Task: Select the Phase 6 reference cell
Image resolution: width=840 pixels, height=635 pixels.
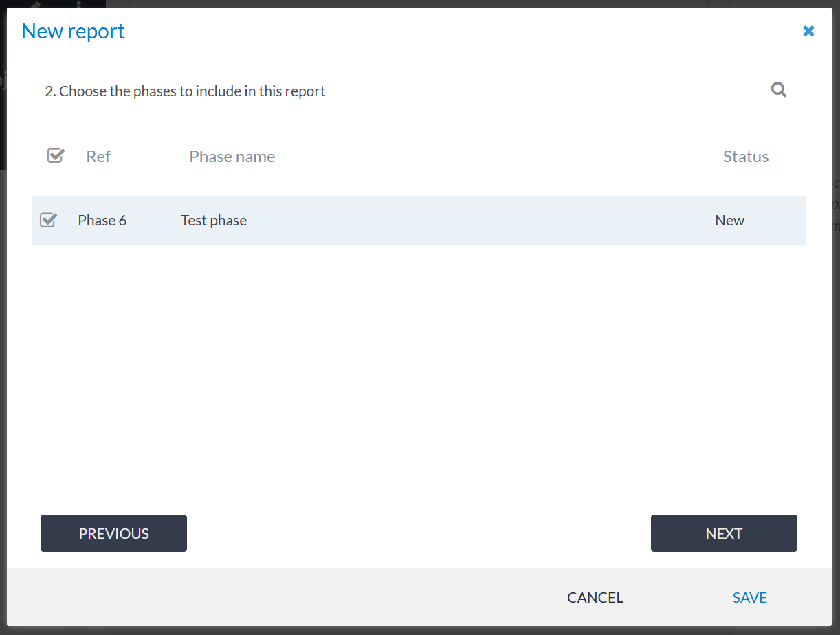Action: pos(102,221)
